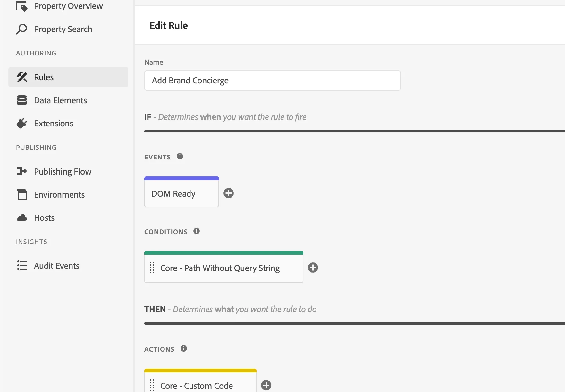Viewport: 565px width, 392px height.
Task: Open the Property Overview page
Action: coord(68,6)
